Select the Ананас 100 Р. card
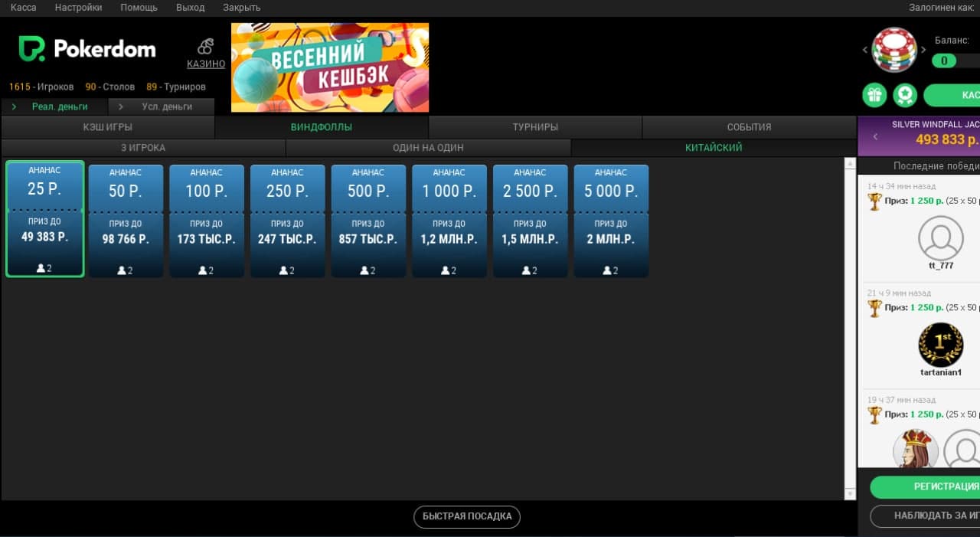980x537 pixels. point(207,221)
